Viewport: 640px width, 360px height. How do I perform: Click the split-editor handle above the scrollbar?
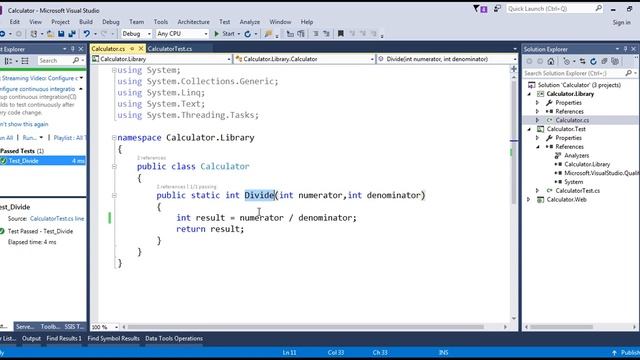pyautogui.click(x=514, y=69)
